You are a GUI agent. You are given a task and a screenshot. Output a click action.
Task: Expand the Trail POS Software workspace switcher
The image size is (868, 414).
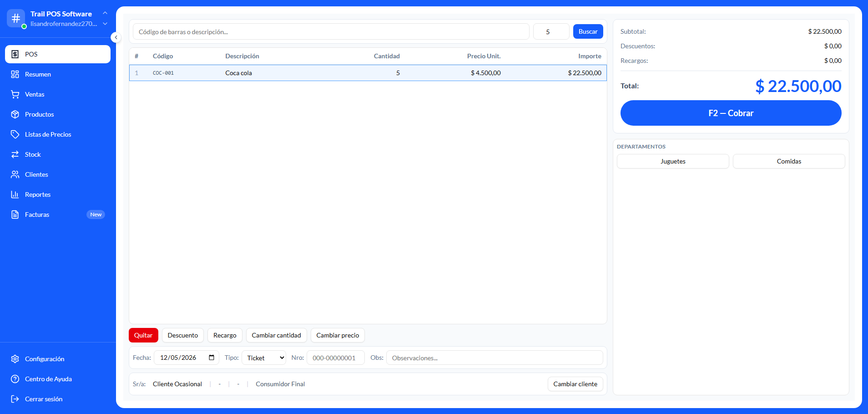pos(105,13)
